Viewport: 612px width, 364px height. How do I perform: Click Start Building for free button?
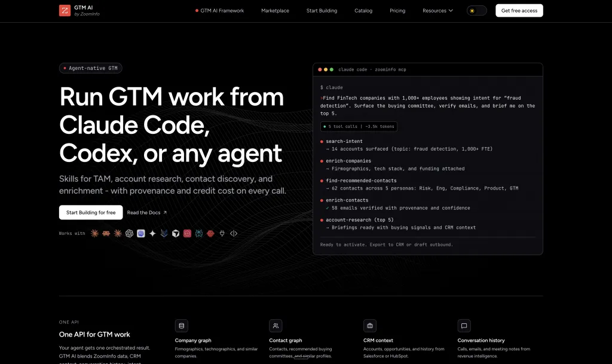point(91,213)
